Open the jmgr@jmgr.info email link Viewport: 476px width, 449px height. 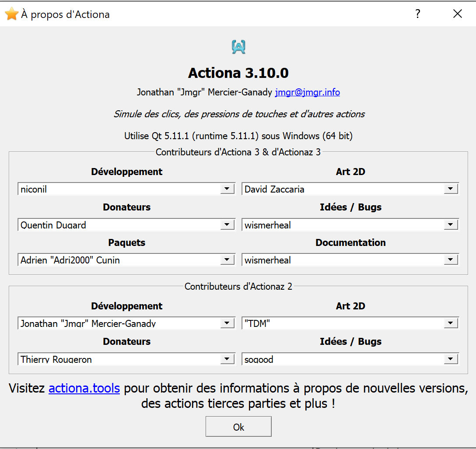click(x=307, y=92)
